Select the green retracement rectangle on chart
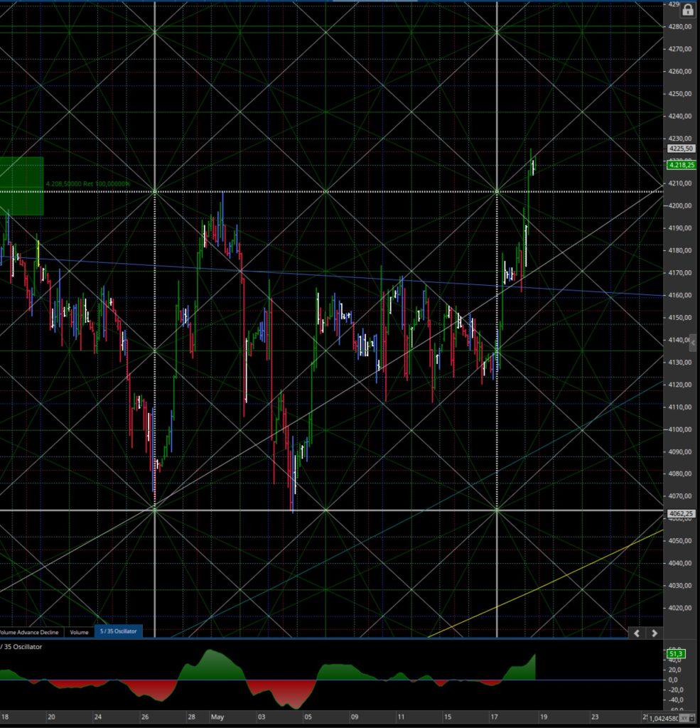This screenshot has width=700, height=728. [x=22, y=186]
